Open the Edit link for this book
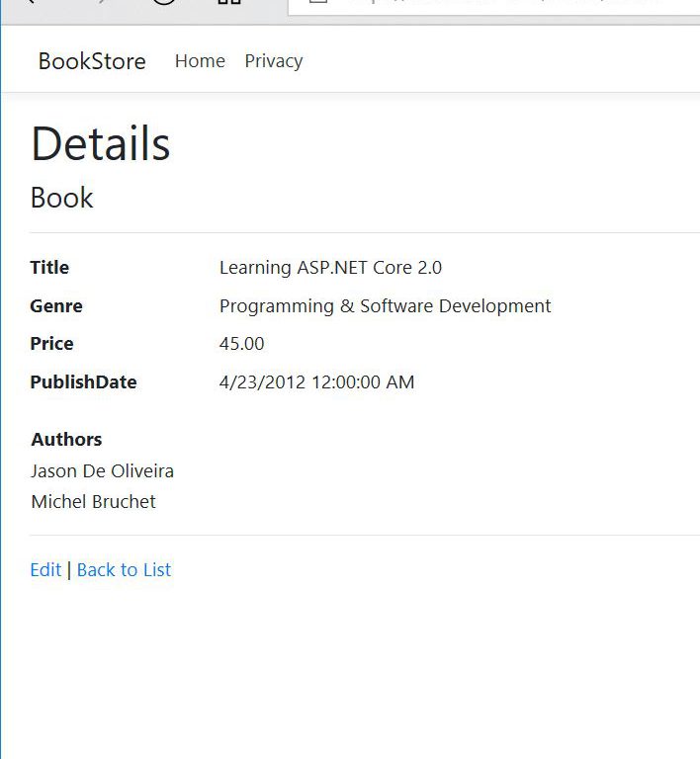 pyautogui.click(x=45, y=570)
